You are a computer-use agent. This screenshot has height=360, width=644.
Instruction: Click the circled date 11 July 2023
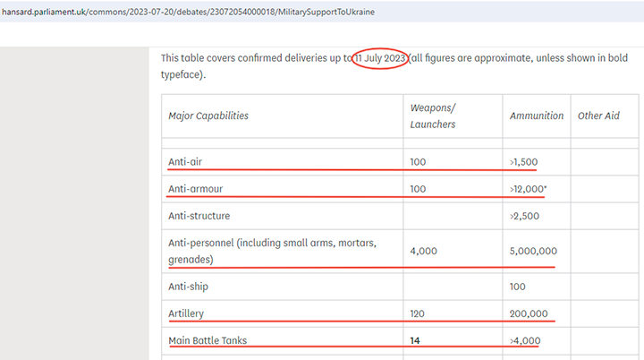[380, 58]
